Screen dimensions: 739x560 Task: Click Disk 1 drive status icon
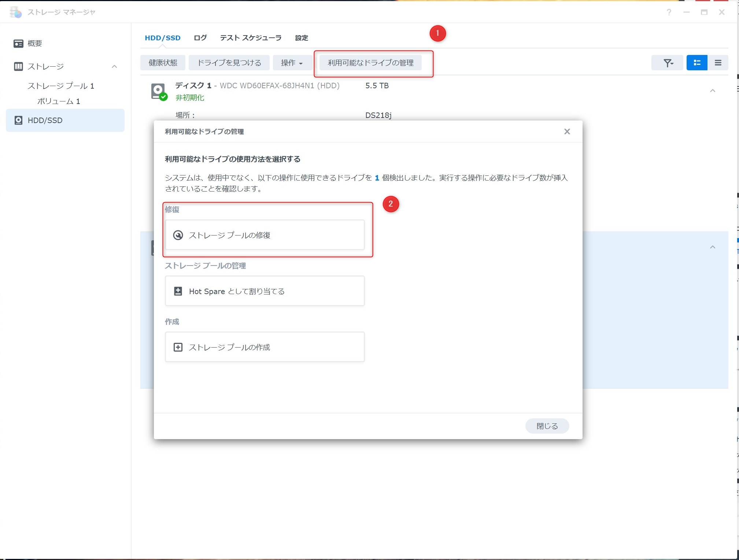pos(159,92)
